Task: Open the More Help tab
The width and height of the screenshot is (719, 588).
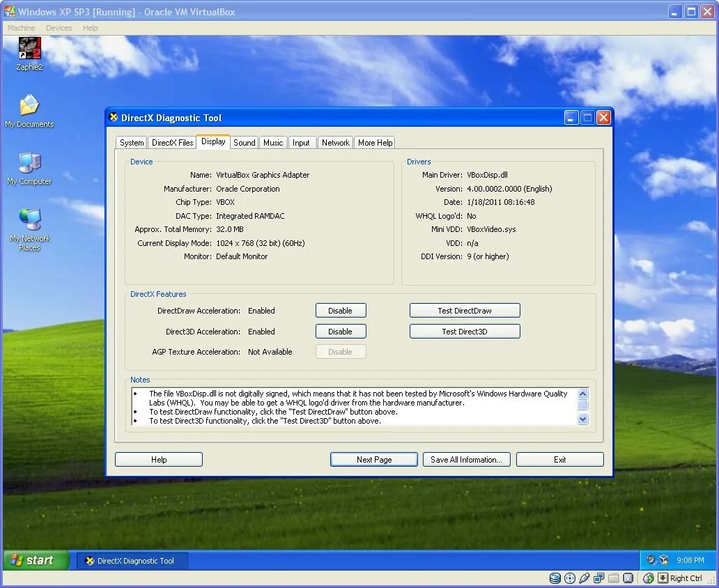Action: point(375,143)
